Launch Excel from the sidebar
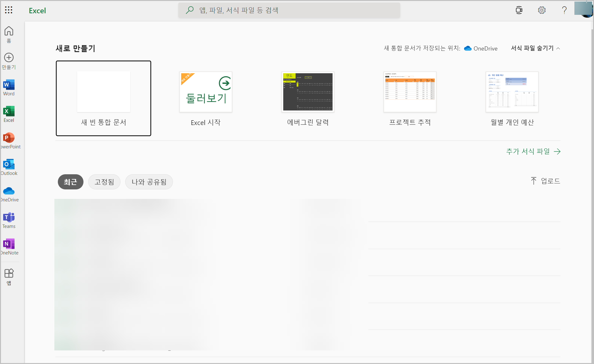The height and width of the screenshot is (364, 594). (9, 114)
